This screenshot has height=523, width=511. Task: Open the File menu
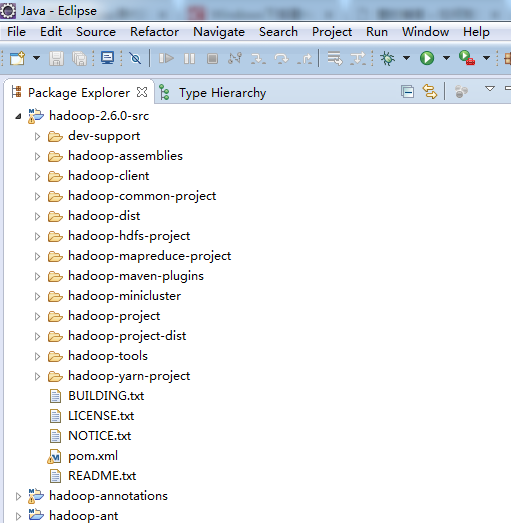16,32
